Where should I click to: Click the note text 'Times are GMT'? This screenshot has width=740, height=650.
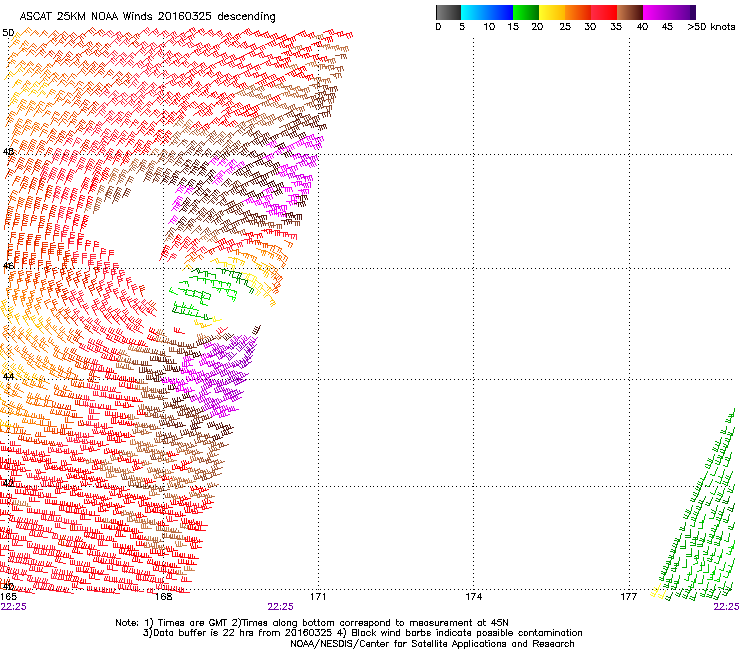coord(193,623)
